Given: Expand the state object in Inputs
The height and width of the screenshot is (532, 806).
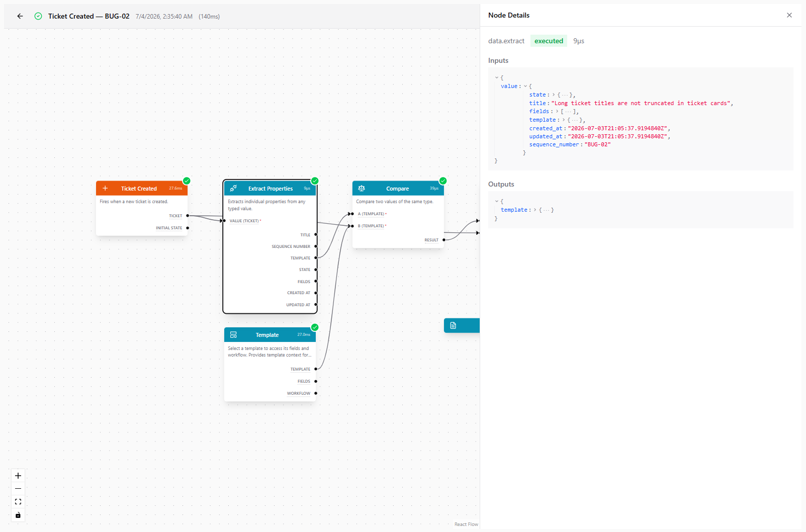Looking at the screenshot, I should [554, 95].
